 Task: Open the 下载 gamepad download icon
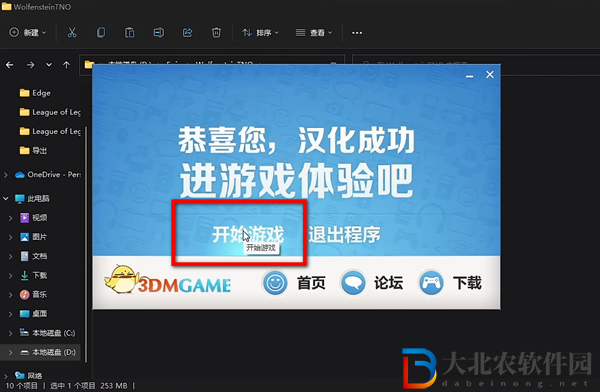pos(431,283)
